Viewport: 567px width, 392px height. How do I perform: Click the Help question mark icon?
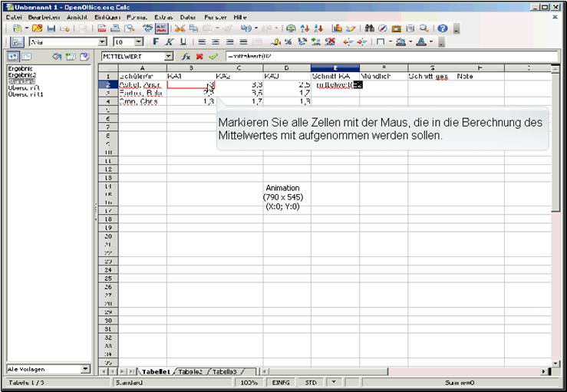tap(443, 28)
